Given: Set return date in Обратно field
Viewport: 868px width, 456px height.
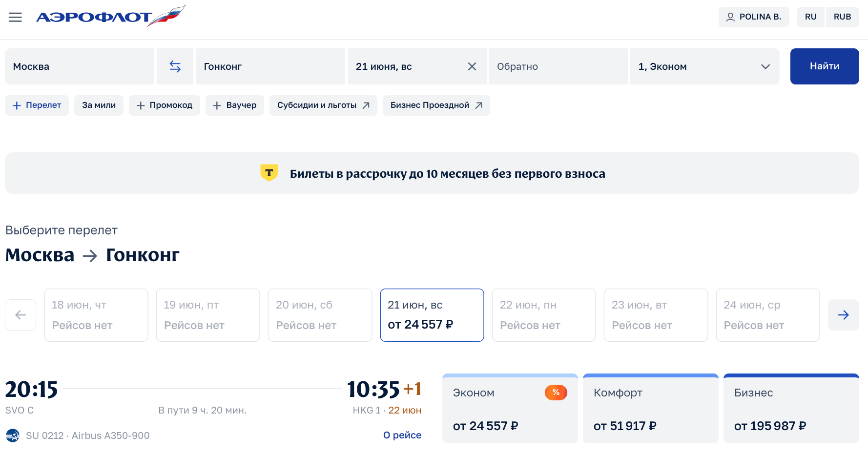Looking at the screenshot, I should 558,66.
